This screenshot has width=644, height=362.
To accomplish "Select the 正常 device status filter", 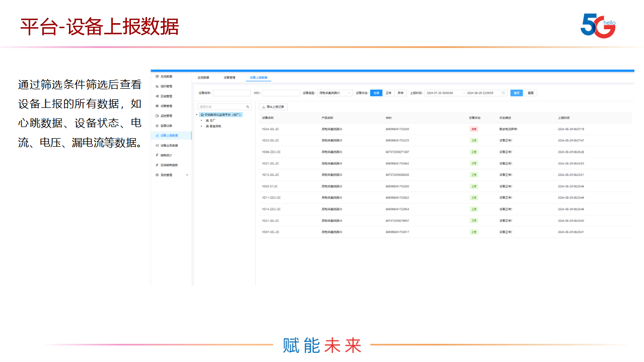I will click(x=388, y=93).
